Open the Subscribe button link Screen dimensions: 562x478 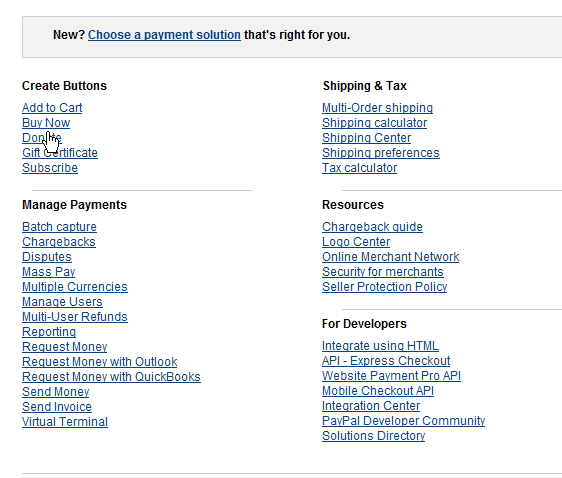[50, 168]
